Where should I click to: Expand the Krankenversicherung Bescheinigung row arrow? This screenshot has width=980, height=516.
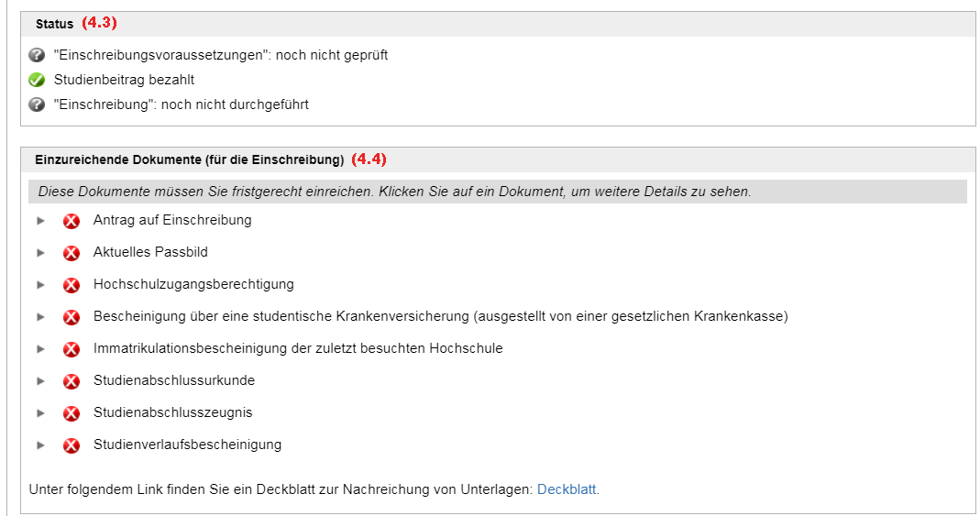(40, 317)
